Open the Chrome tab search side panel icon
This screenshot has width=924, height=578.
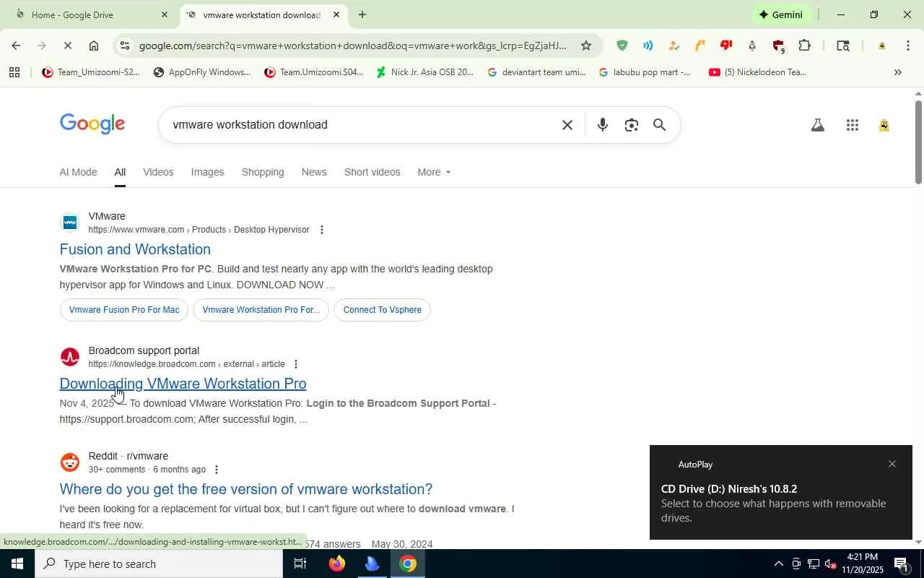[x=843, y=46]
